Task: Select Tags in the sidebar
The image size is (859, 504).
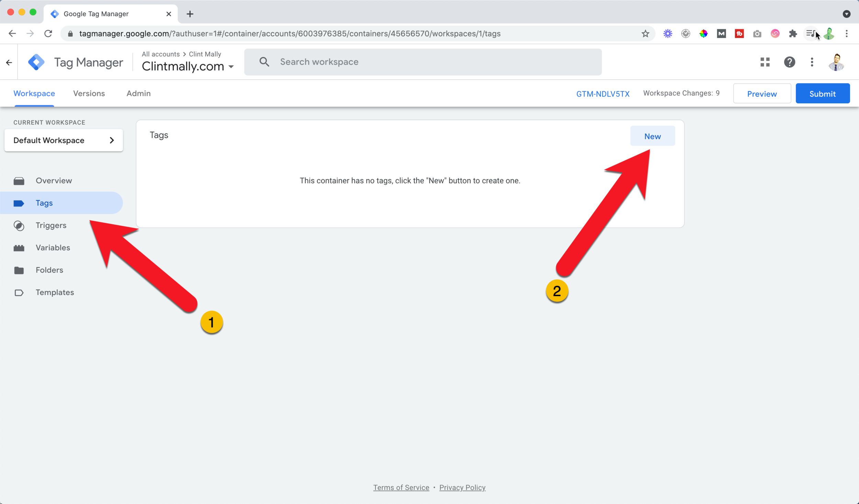Action: coord(61,203)
